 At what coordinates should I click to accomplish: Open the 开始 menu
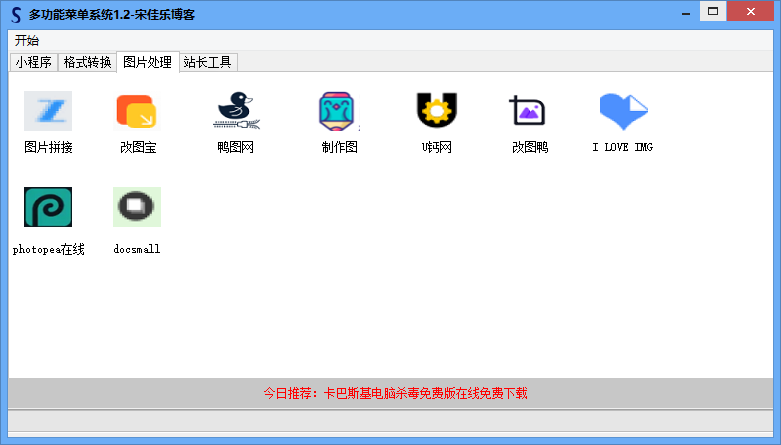point(27,40)
